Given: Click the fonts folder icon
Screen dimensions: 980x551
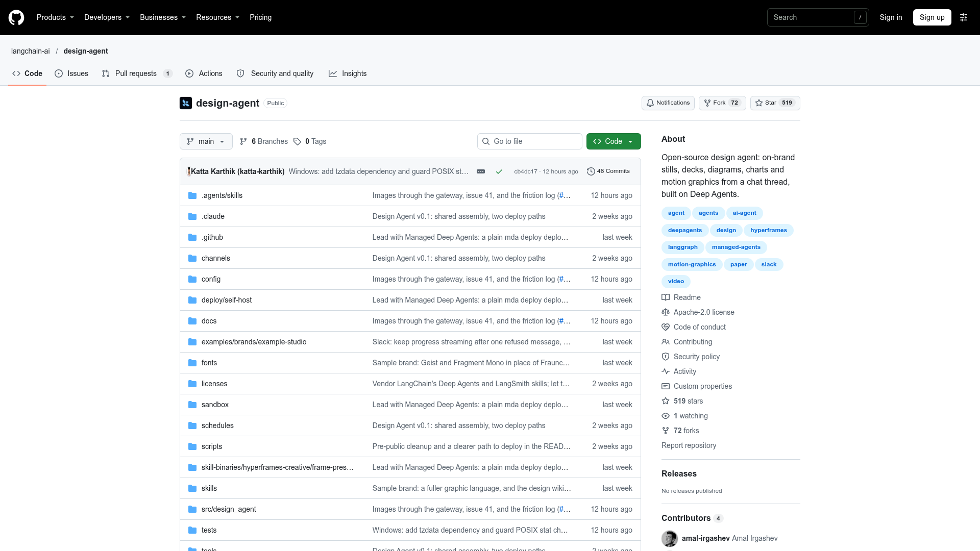Looking at the screenshot, I should pyautogui.click(x=192, y=363).
